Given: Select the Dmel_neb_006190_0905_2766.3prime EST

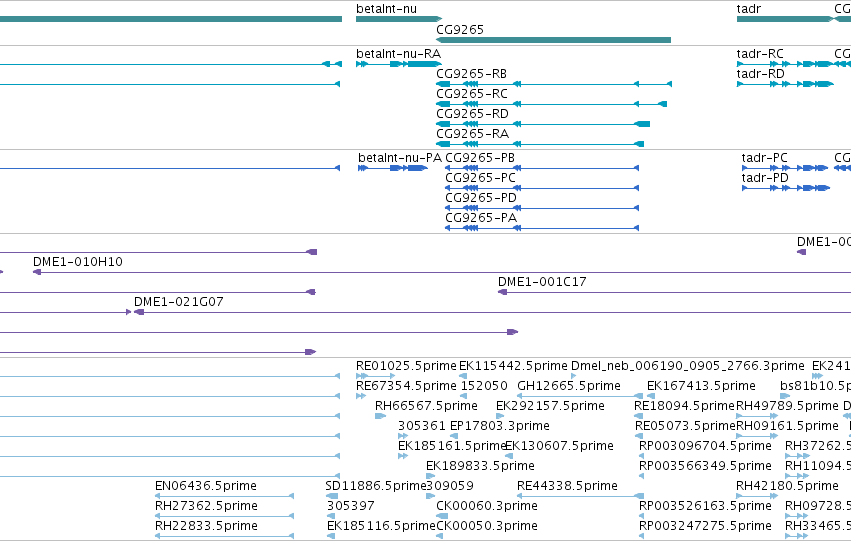Looking at the screenshot, I should point(574,376).
